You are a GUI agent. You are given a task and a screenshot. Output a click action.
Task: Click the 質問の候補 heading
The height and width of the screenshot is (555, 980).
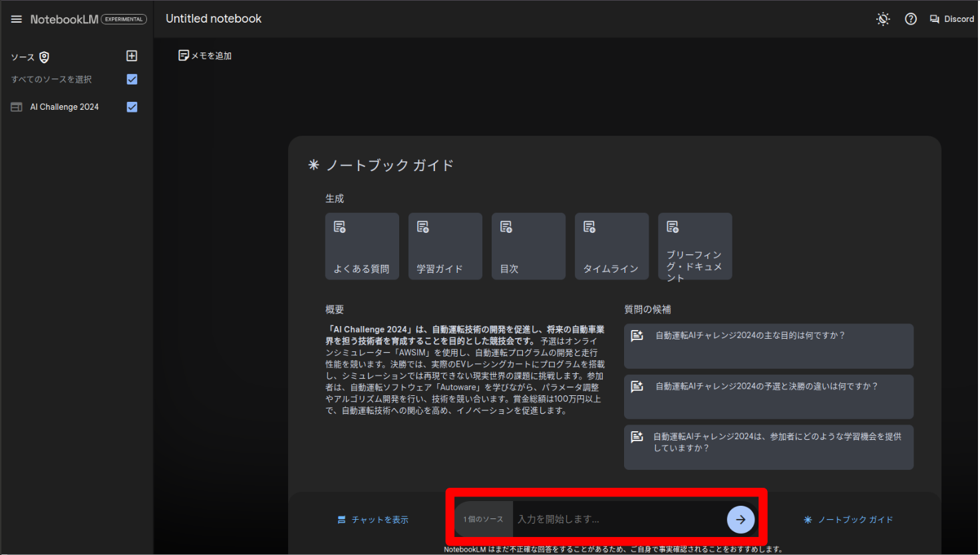coord(647,309)
